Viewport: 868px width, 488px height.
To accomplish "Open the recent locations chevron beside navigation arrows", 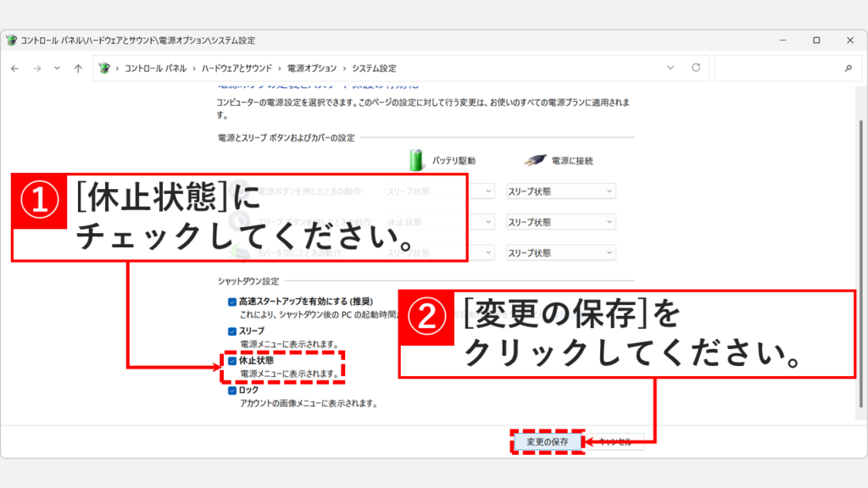I will tap(56, 68).
